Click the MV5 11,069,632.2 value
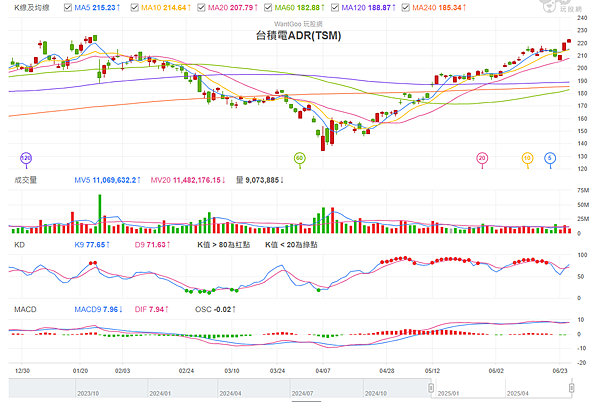This screenshot has width=600, height=402. point(107,180)
